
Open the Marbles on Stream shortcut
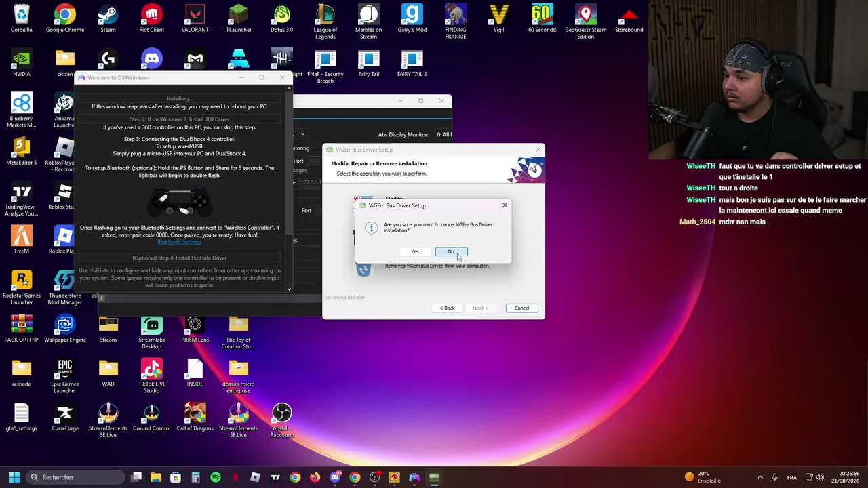point(368,22)
